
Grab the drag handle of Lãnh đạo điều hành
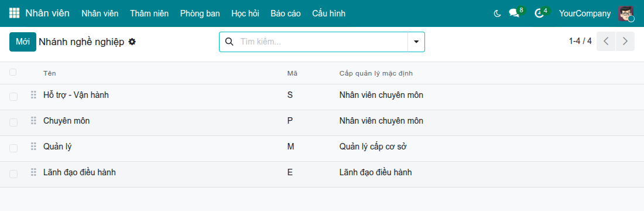click(34, 172)
